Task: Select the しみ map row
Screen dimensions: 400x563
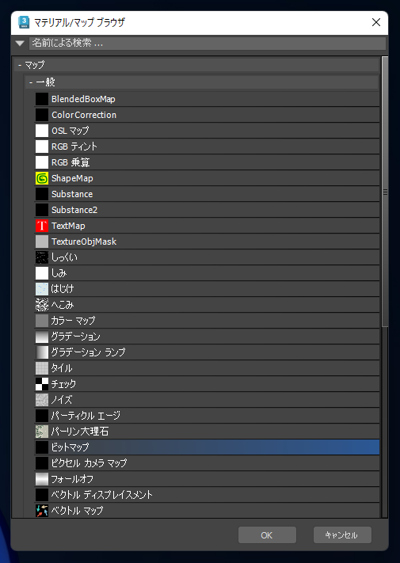Action: tap(207, 273)
